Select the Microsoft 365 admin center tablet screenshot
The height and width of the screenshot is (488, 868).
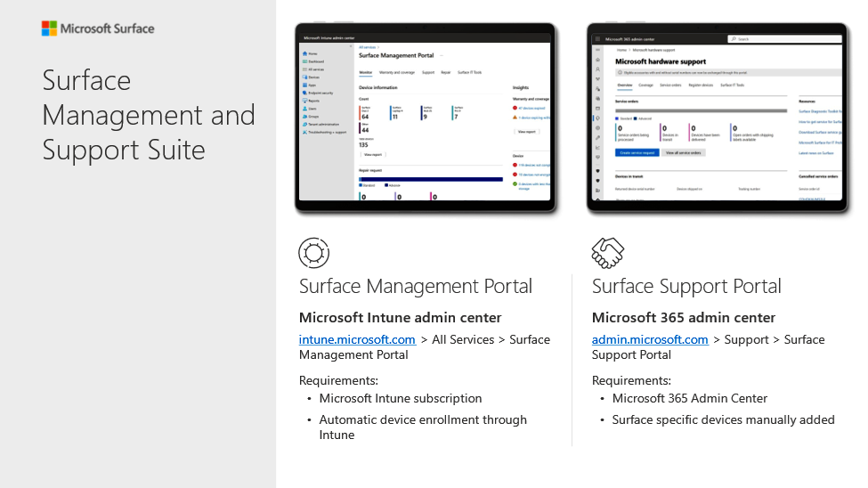point(718,118)
